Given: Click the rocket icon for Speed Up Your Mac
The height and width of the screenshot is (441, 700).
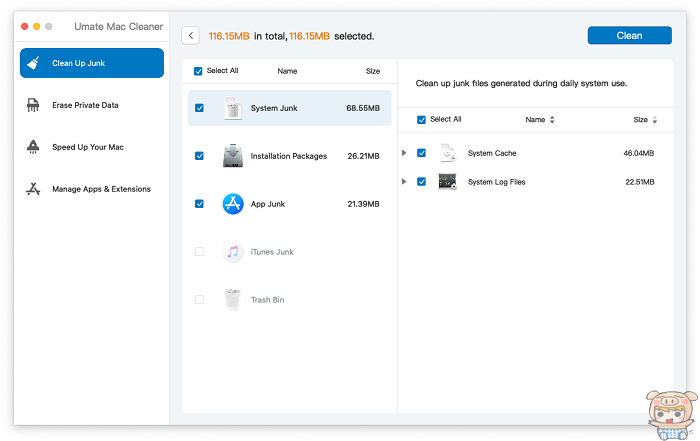Looking at the screenshot, I should [33, 147].
